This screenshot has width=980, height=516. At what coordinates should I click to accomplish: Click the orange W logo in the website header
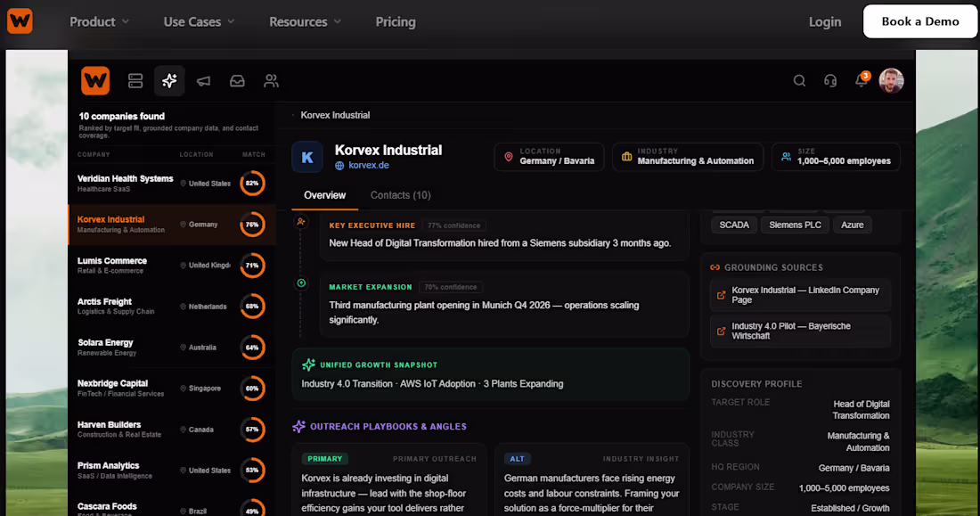tap(20, 21)
